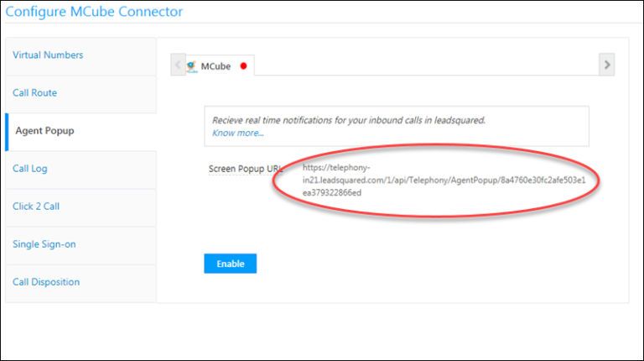The width and height of the screenshot is (644, 361).
Task: Click the MCube logo icon in tab
Action: pos(191,65)
